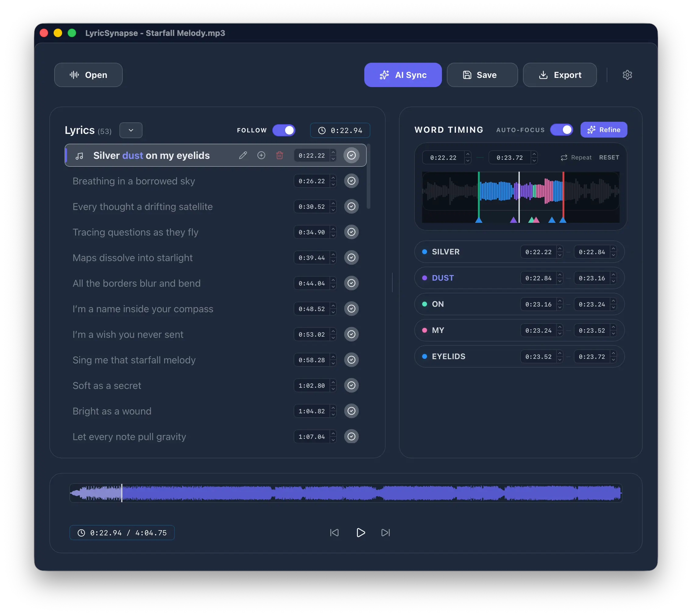Click check icon for I'm a wish you never sent
692x616 pixels.
351,334
